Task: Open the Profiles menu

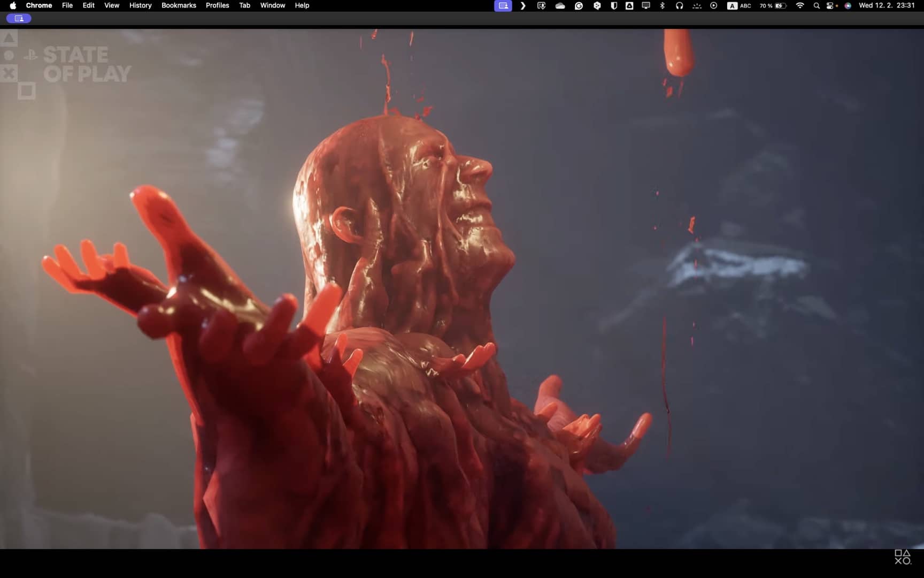Action: tap(217, 5)
